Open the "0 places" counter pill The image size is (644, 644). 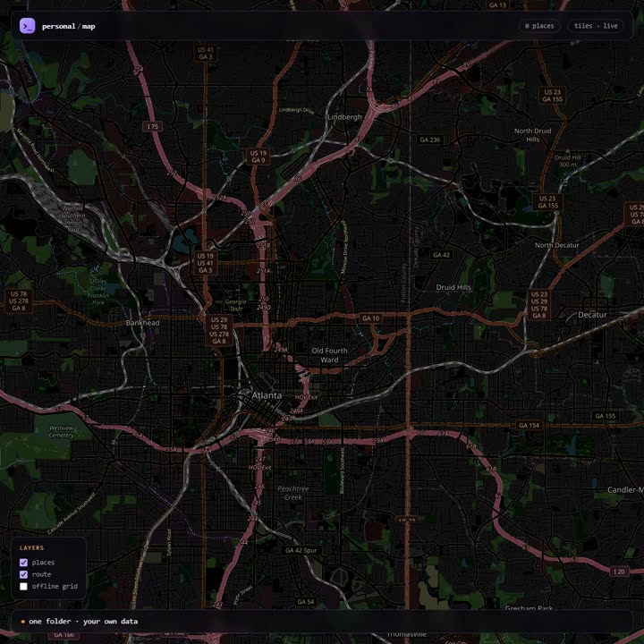(538, 26)
